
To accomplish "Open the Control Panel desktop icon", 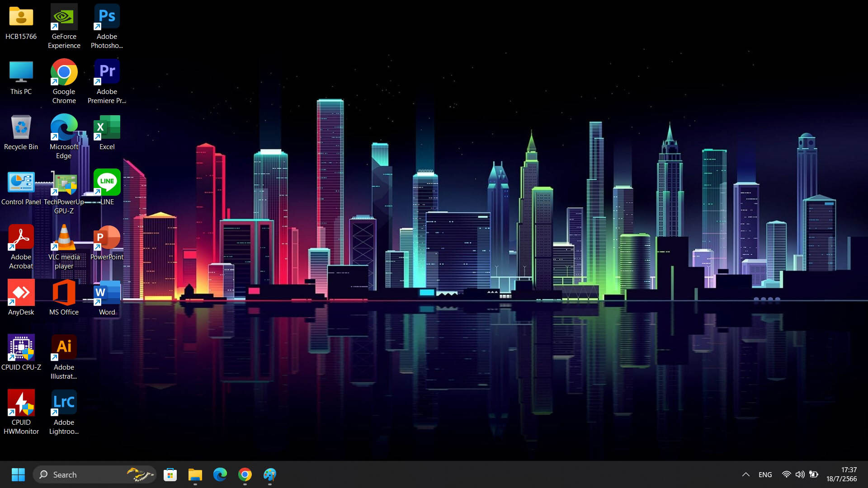I will [21, 188].
